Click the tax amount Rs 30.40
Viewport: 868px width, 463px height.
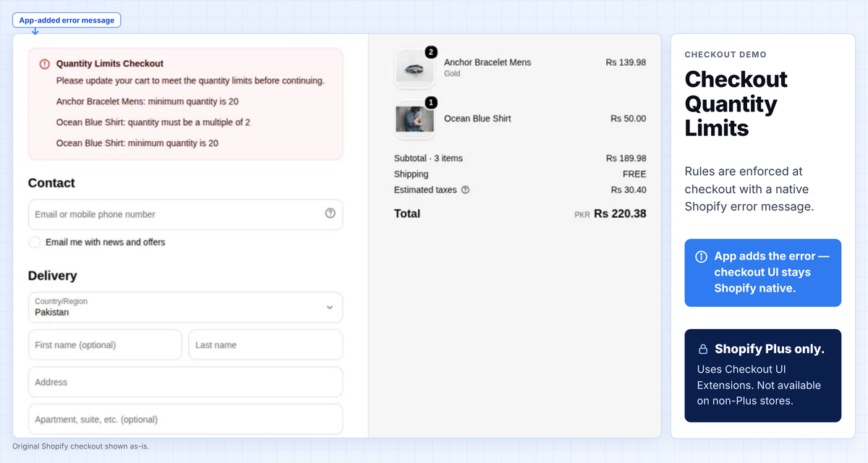pyautogui.click(x=629, y=190)
